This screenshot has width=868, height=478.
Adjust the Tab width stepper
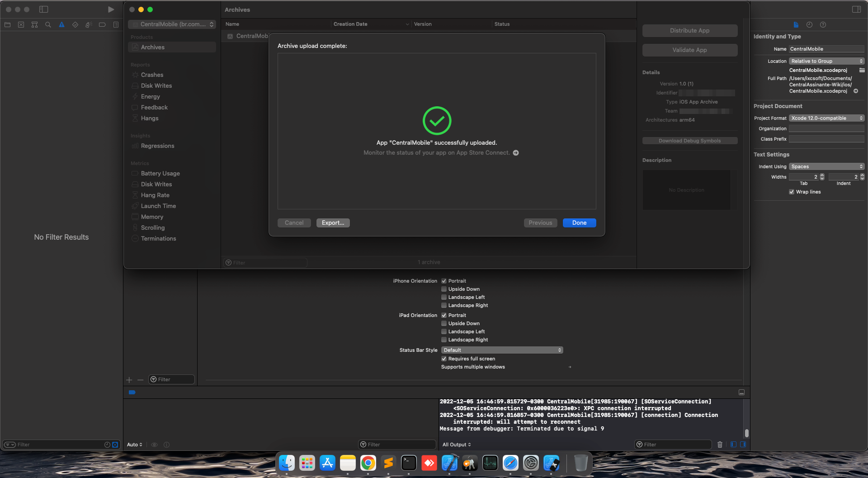click(x=822, y=177)
